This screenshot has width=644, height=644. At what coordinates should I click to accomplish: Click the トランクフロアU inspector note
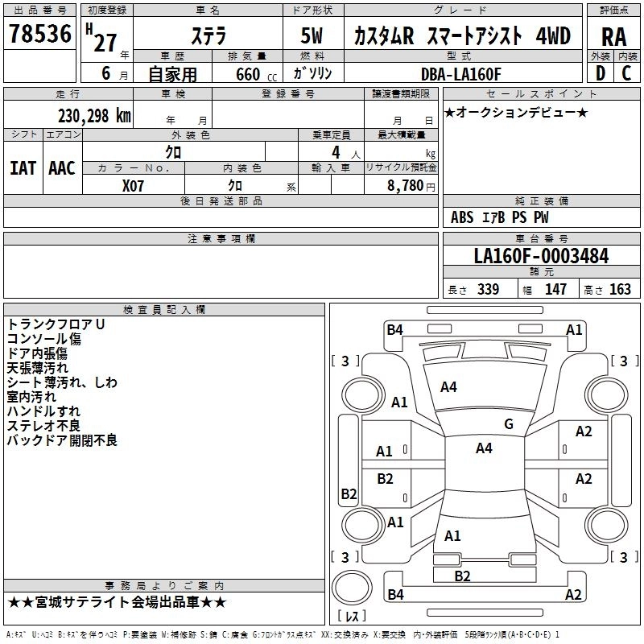(x=56, y=324)
